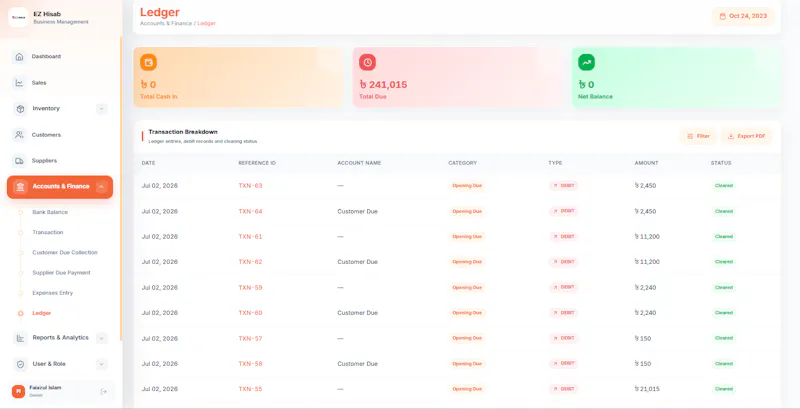Image resolution: width=800 pixels, height=409 pixels.
Task: Click the 21,015 amount in TXN-55 row
Action: point(647,389)
